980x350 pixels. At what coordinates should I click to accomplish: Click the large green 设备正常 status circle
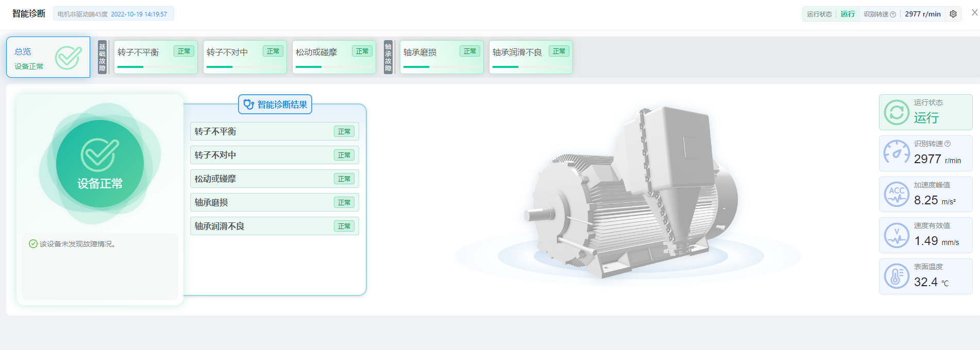100,164
